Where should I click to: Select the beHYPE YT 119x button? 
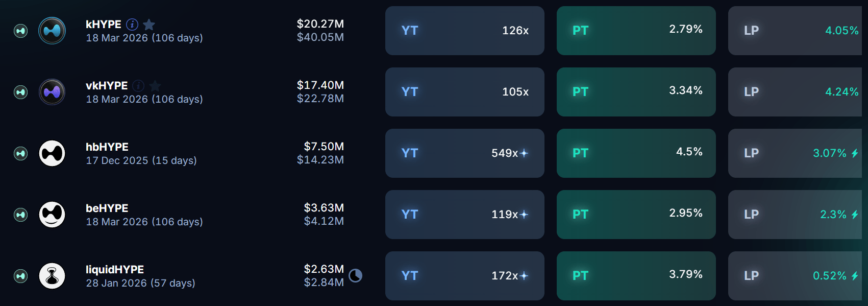[465, 215]
